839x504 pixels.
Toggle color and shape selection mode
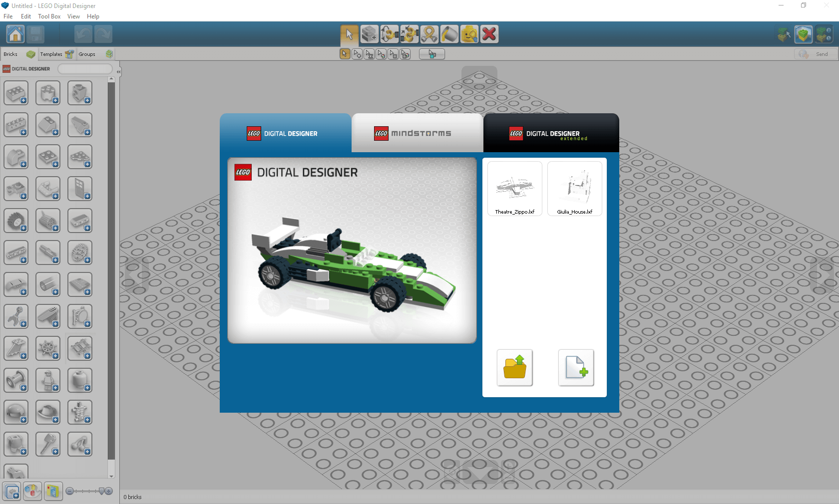pyautogui.click(x=405, y=54)
